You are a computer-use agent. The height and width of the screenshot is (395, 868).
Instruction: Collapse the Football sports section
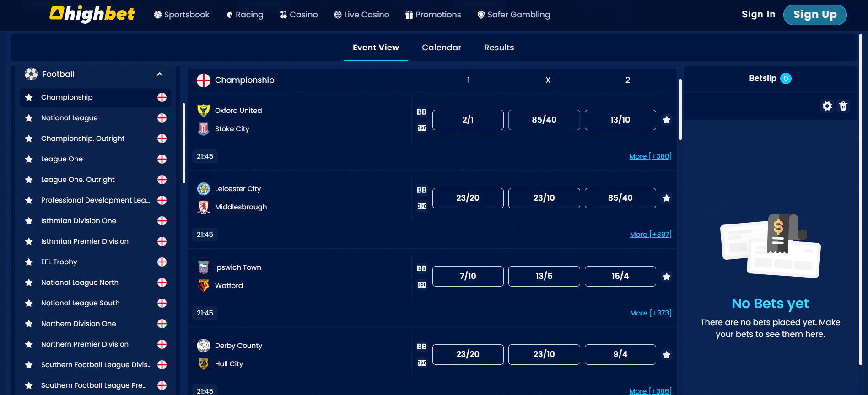pos(160,74)
